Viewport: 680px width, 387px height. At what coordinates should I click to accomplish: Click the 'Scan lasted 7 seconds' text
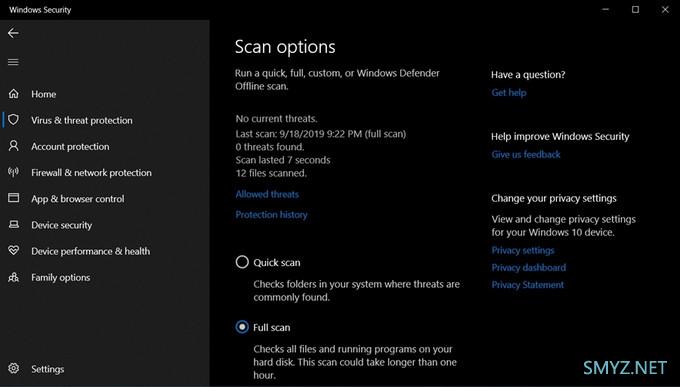pos(283,160)
